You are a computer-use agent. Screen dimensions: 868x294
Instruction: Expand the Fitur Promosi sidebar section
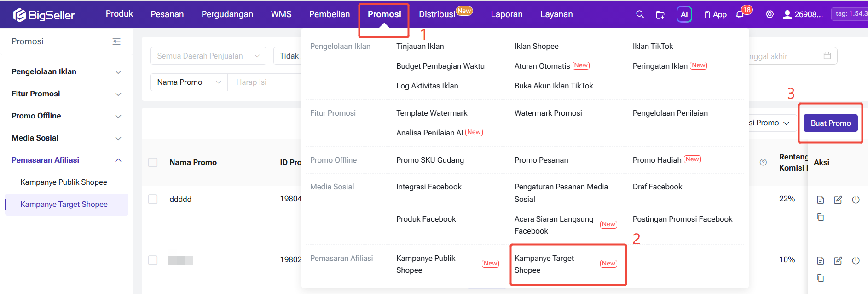(x=66, y=94)
